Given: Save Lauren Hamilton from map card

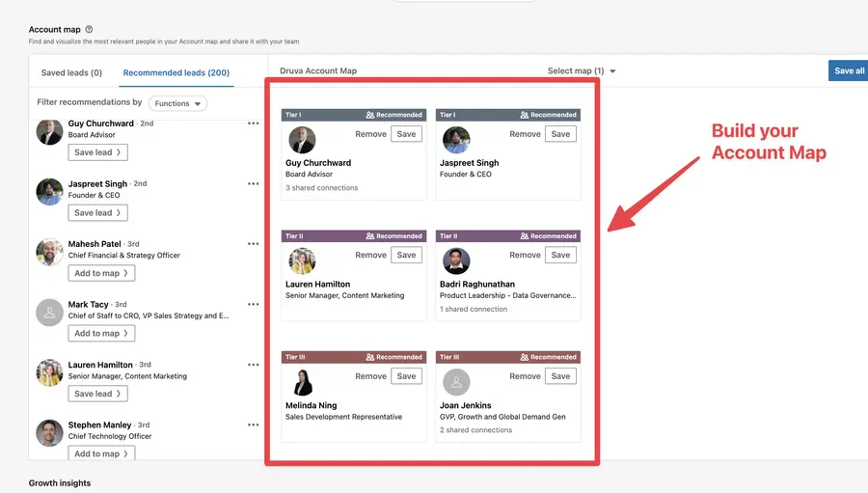Looking at the screenshot, I should point(406,255).
